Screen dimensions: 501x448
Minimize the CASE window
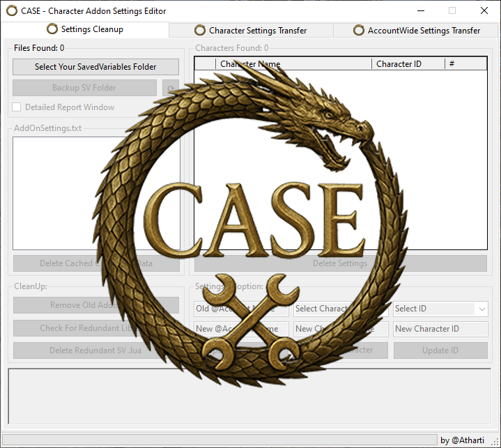[x=419, y=10]
